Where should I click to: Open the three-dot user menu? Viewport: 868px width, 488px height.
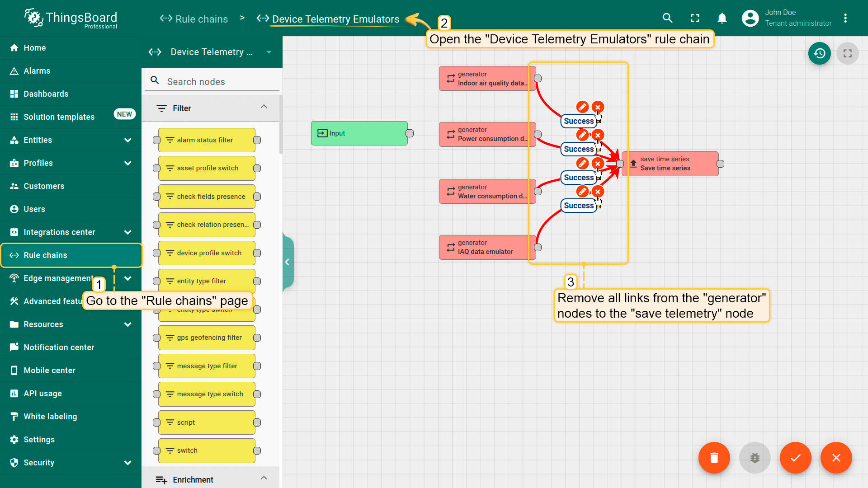845,18
